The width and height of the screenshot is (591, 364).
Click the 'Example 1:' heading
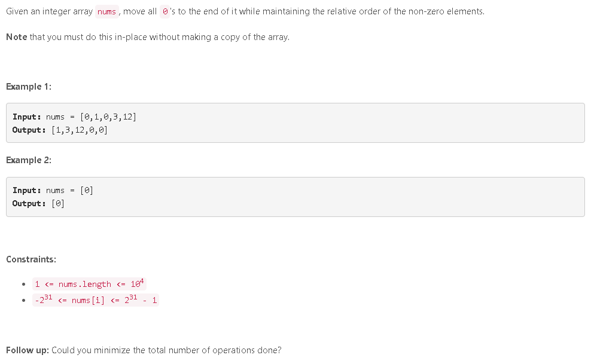29,87
